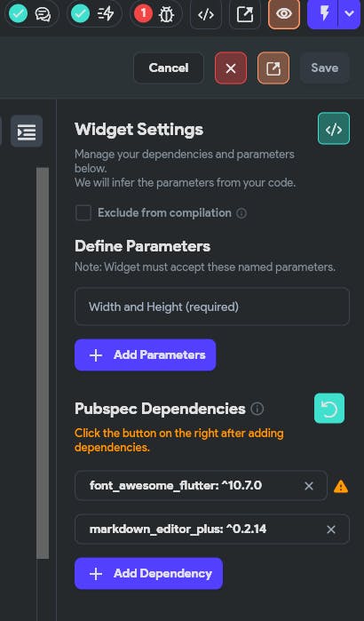Toggle the Exclude from compilation checkbox
This screenshot has height=621, width=364.
pyautogui.click(x=83, y=212)
